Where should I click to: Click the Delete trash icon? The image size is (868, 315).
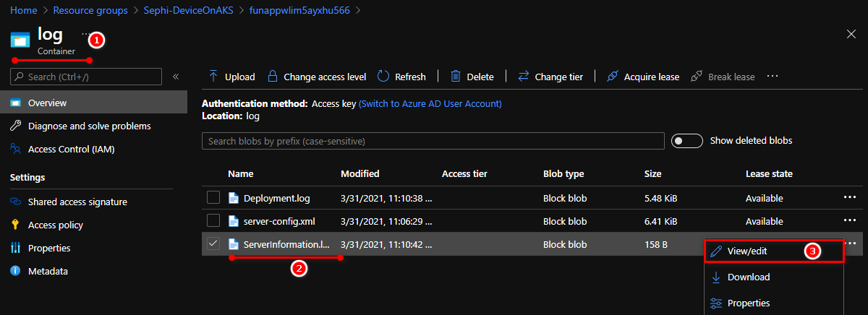coord(456,77)
